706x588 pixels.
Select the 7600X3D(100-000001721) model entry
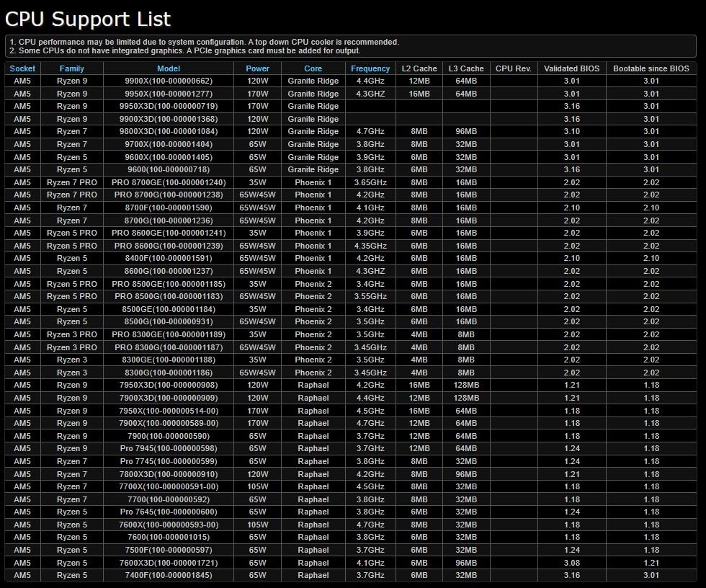(x=168, y=563)
